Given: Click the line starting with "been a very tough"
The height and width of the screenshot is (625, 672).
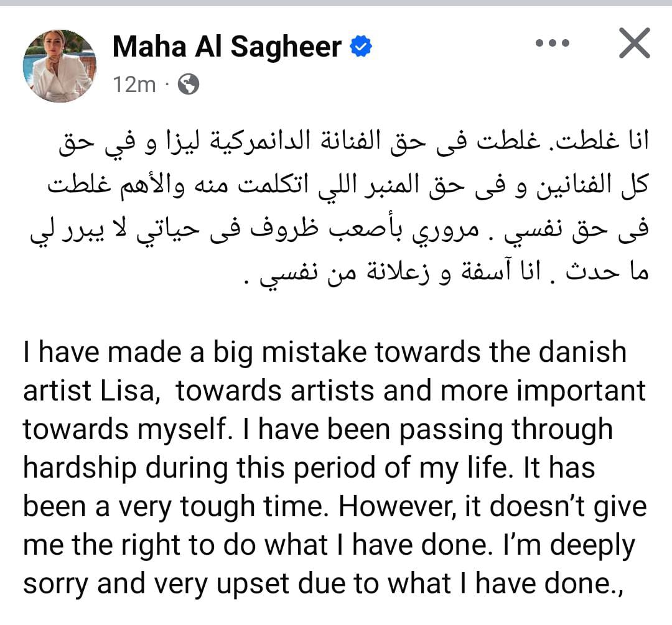Looking at the screenshot, I should pos(335,507).
